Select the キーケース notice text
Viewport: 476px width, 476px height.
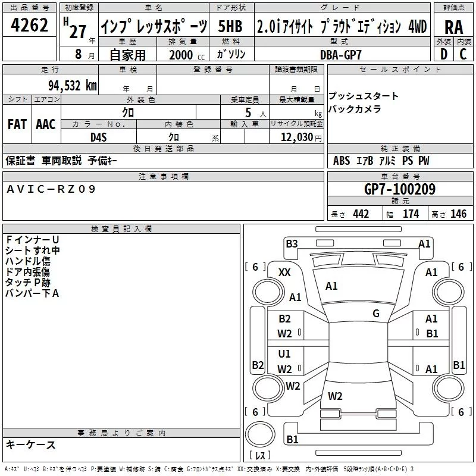[x=31, y=444]
